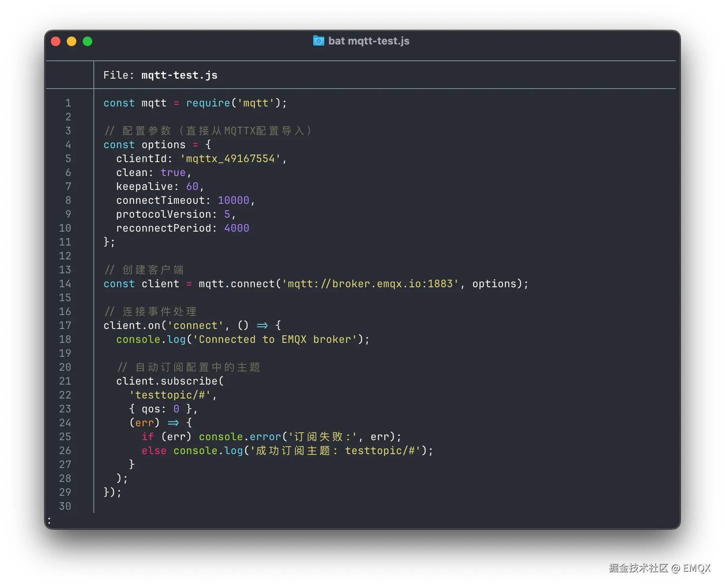Click the string 'Connected to EMQX broker'
The height and width of the screenshot is (588, 725).
(275, 339)
